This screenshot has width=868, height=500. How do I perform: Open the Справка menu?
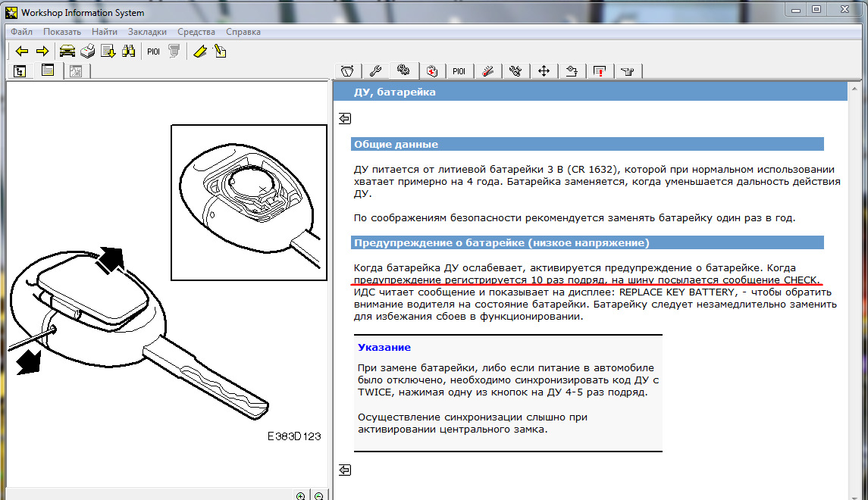point(243,32)
